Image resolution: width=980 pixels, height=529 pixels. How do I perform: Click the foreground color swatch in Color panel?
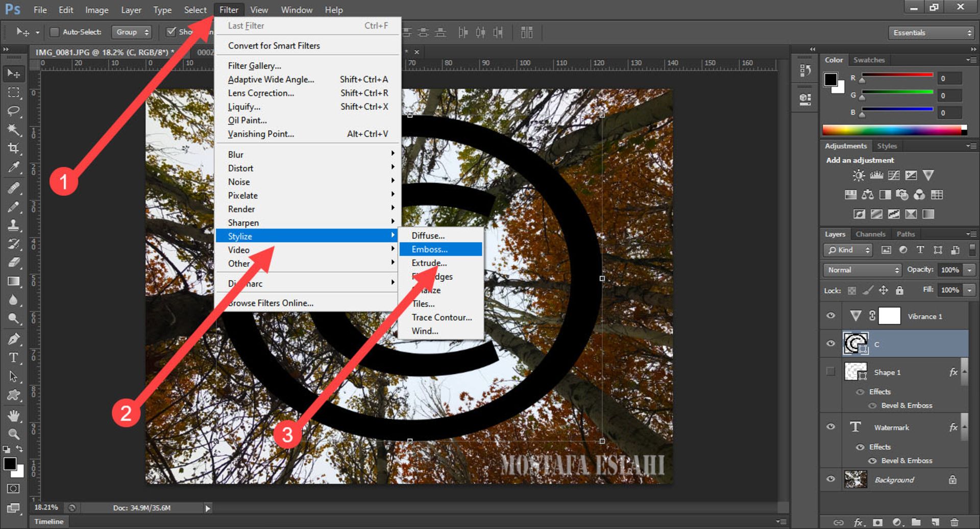(x=830, y=80)
